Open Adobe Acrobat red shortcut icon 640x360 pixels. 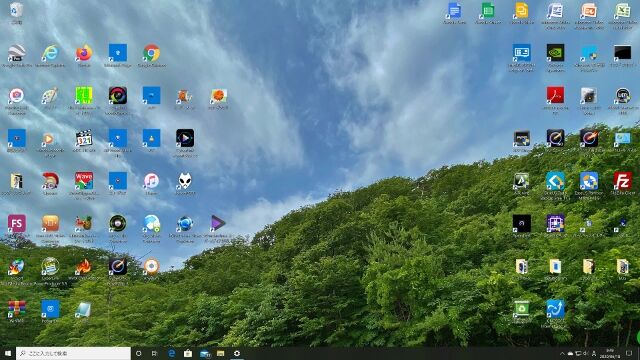(555, 96)
